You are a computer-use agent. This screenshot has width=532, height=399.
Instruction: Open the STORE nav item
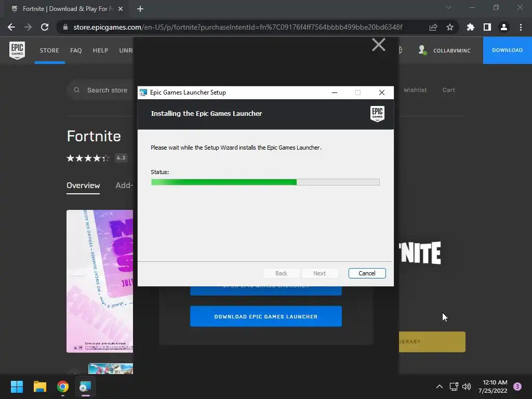[x=49, y=50]
